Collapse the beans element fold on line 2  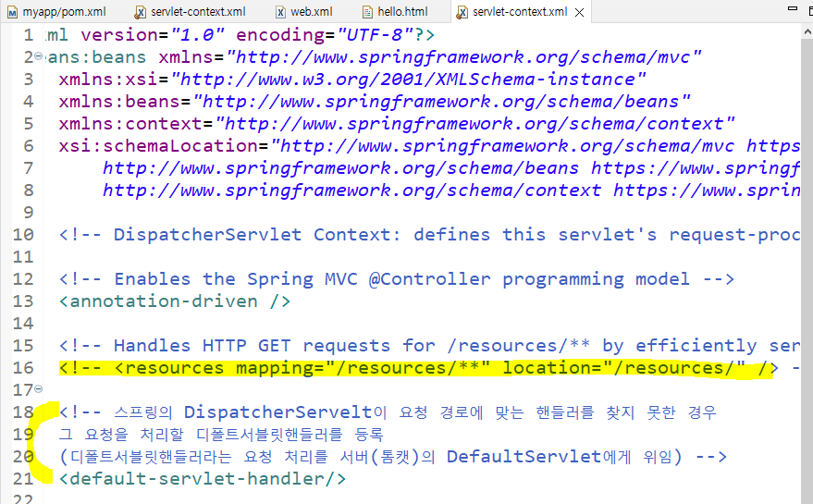(x=38, y=56)
